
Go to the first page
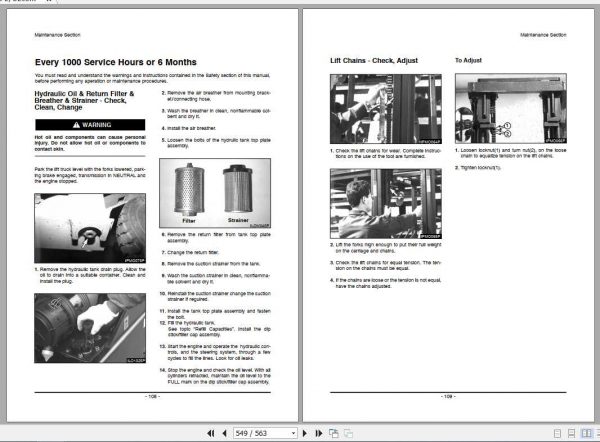(210, 433)
